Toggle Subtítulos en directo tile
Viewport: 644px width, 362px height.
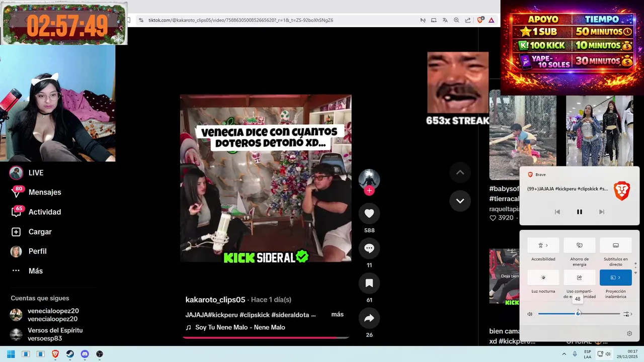pyautogui.click(x=615, y=245)
